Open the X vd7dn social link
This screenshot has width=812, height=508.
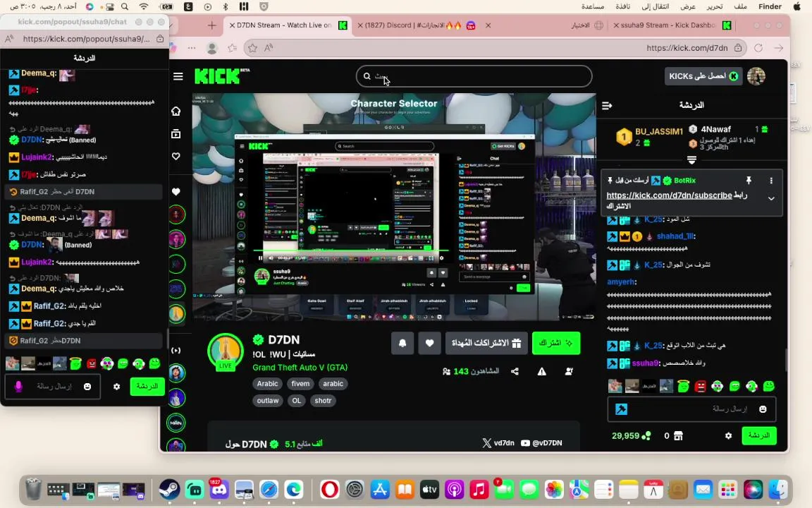(498, 443)
